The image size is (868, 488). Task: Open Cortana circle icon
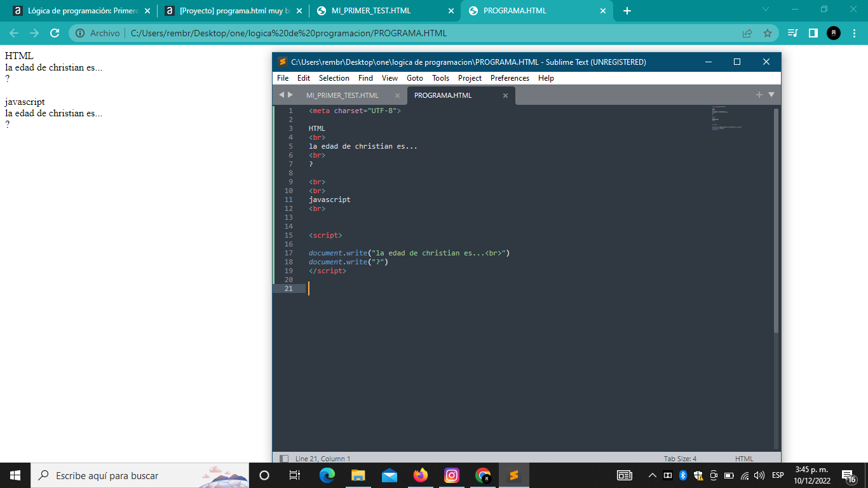[x=264, y=475]
